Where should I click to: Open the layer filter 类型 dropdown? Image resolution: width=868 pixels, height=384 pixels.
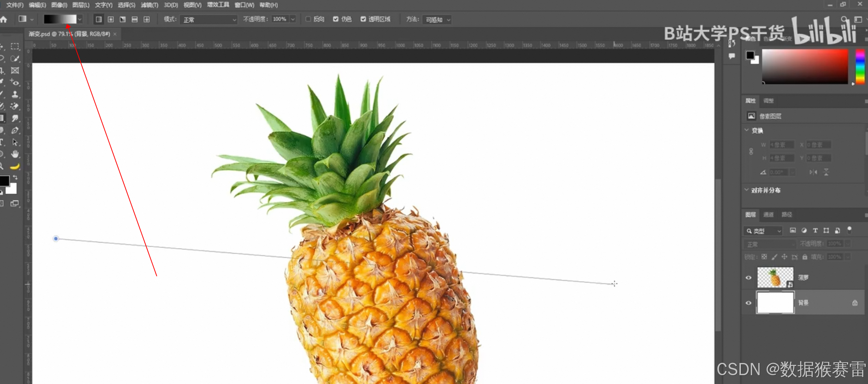763,231
